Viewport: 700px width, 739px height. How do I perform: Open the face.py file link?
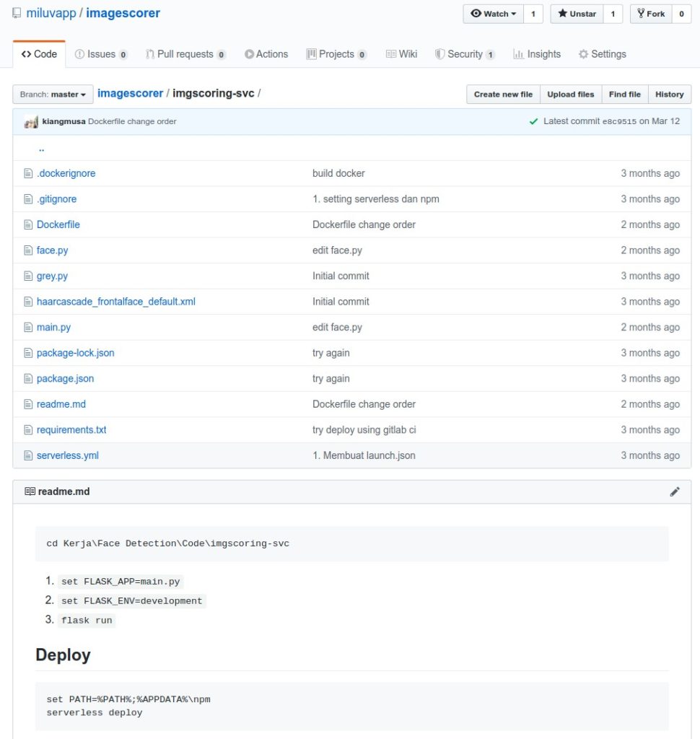click(52, 250)
